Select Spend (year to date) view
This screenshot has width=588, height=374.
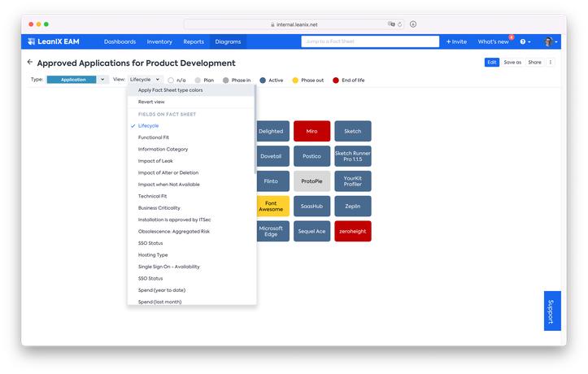coord(191,290)
